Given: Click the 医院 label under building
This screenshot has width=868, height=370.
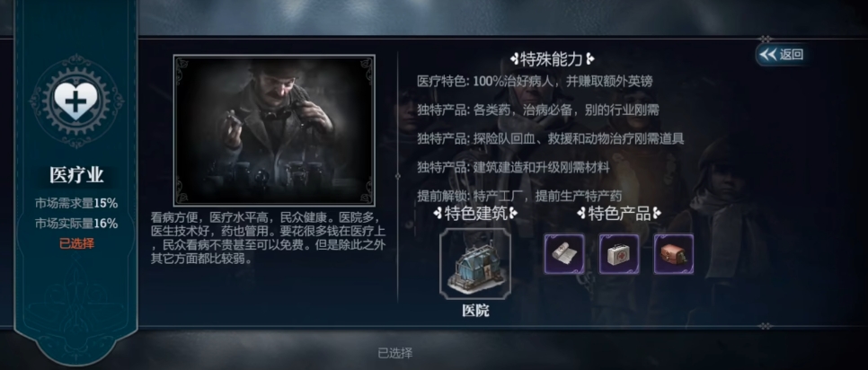Looking at the screenshot, I should pos(475,311).
